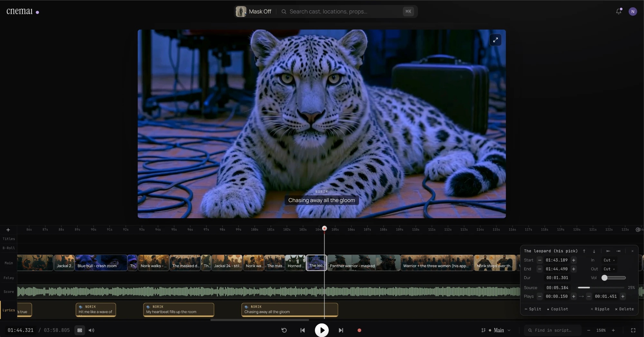Skip to previous clip
644x337 pixels.
tap(302, 330)
